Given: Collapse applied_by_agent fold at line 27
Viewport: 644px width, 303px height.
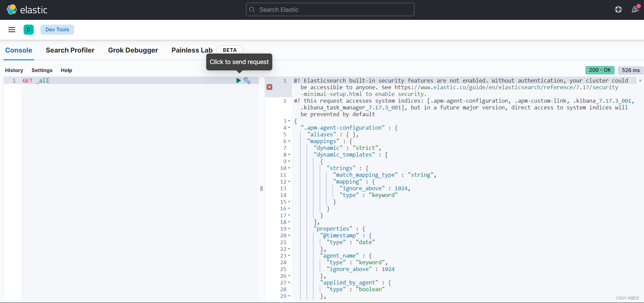Looking at the screenshot, I should pos(289,282).
